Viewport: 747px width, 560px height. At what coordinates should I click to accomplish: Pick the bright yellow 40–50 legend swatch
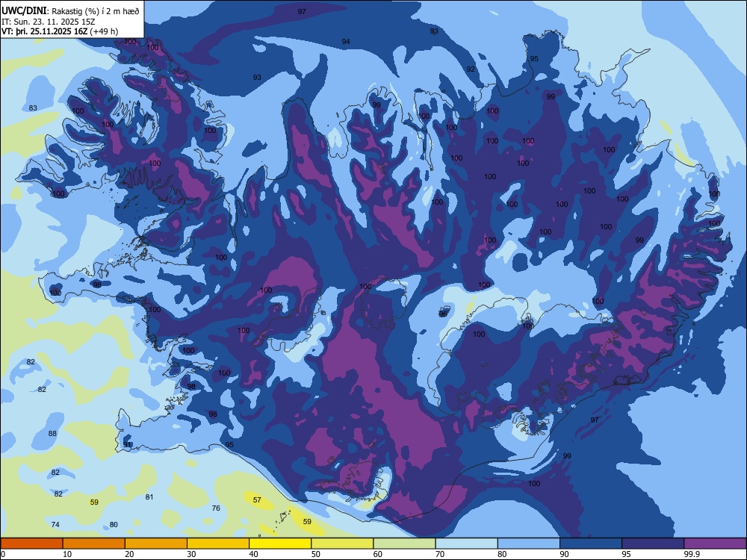[280, 544]
